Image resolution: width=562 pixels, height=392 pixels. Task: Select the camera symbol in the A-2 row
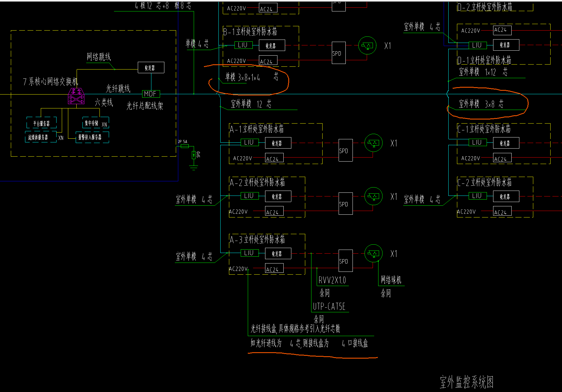tap(374, 196)
